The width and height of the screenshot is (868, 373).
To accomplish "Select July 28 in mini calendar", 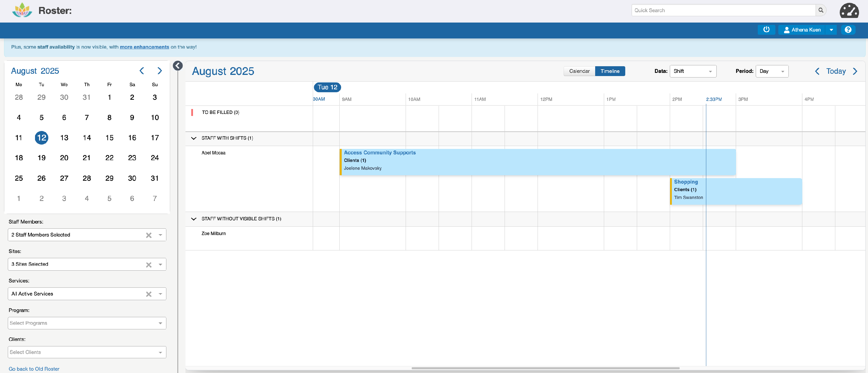I will (19, 97).
